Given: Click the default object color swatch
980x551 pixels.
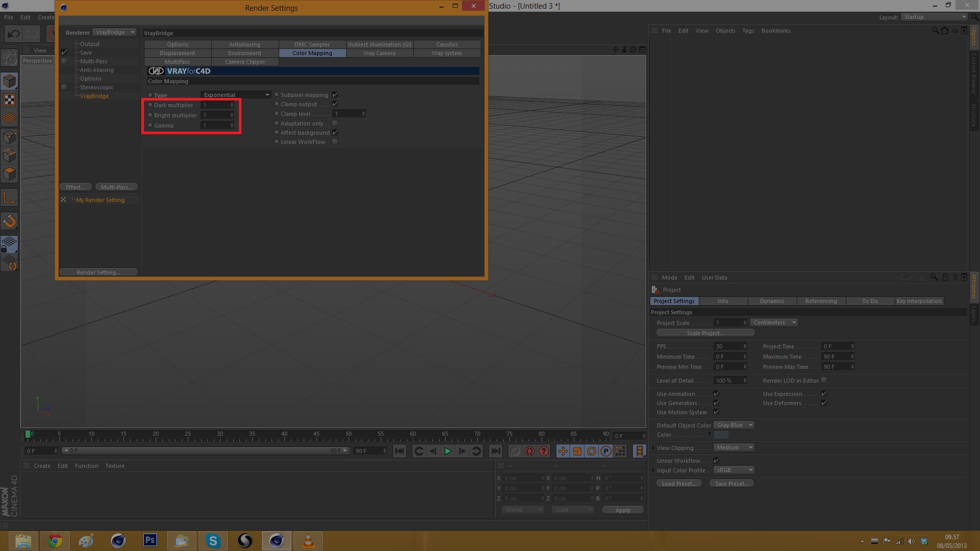Looking at the screenshot, I should pos(721,435).
